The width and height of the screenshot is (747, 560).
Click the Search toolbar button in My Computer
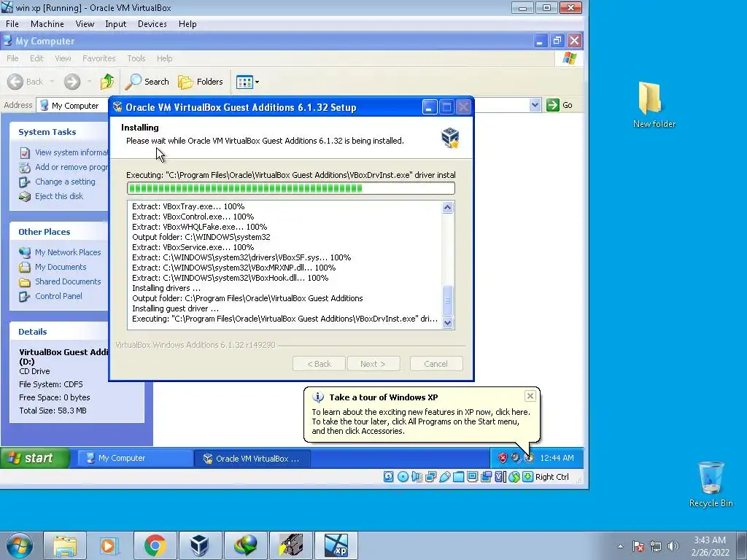[x=147, y=82]
